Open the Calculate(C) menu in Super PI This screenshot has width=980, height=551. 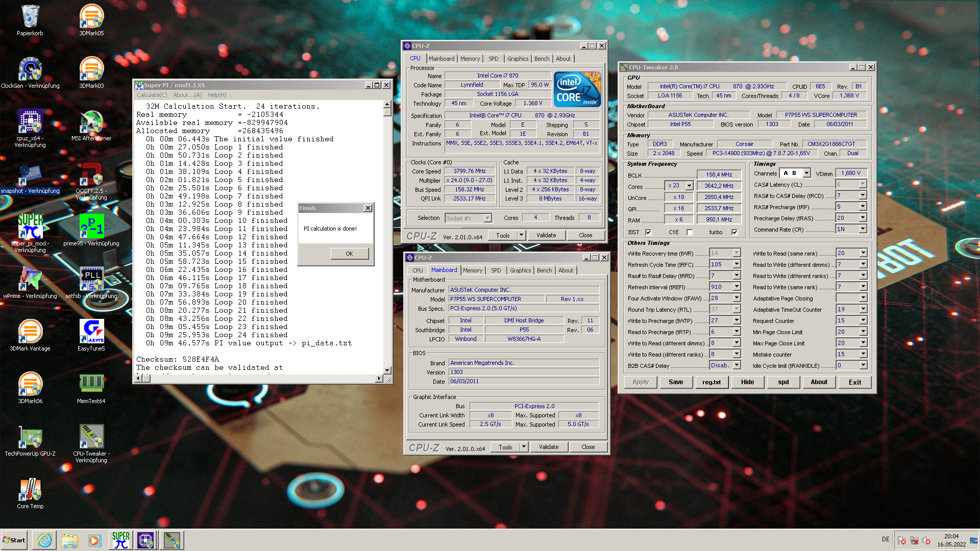(x=152, y=95)
